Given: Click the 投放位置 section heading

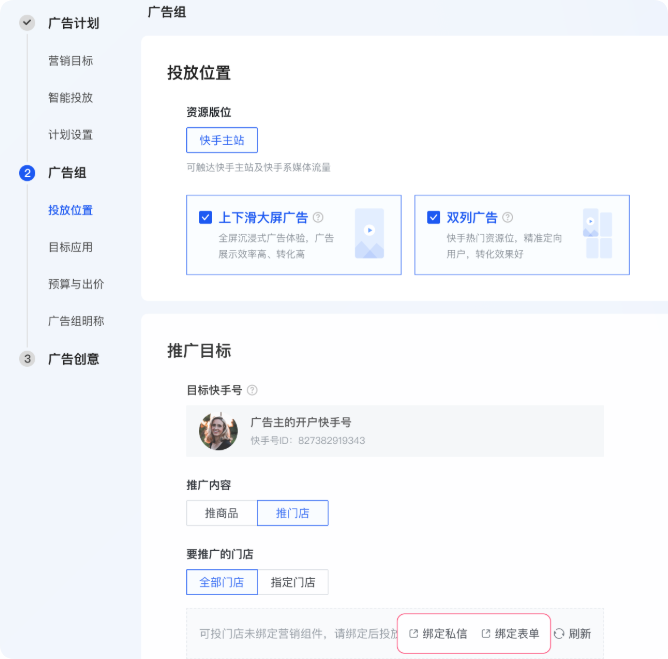Looking at the screenshot, I should (x=199, y=73).
